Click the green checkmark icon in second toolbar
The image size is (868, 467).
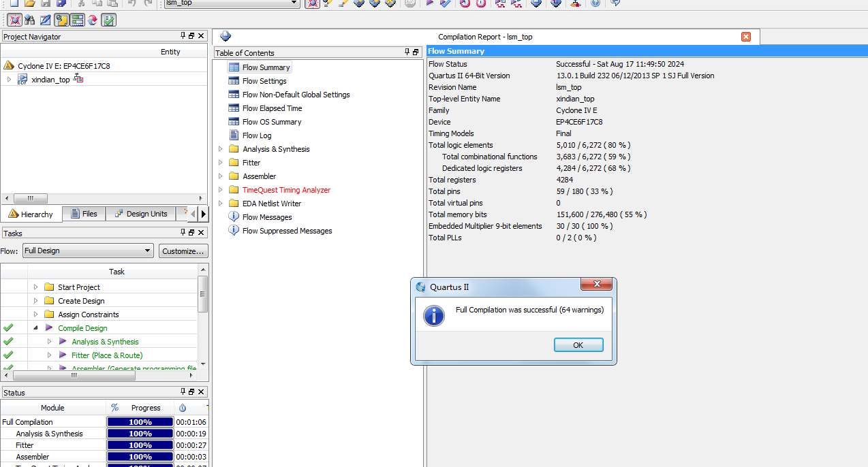click(108, 20)
